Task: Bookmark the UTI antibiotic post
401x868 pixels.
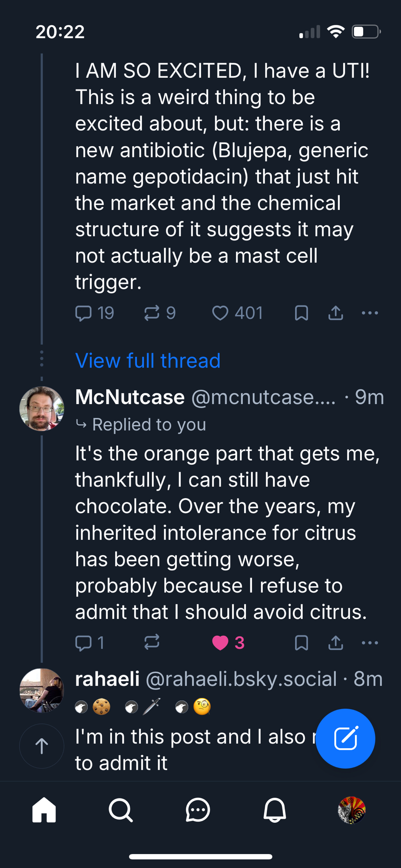Action: pos(302,313)
